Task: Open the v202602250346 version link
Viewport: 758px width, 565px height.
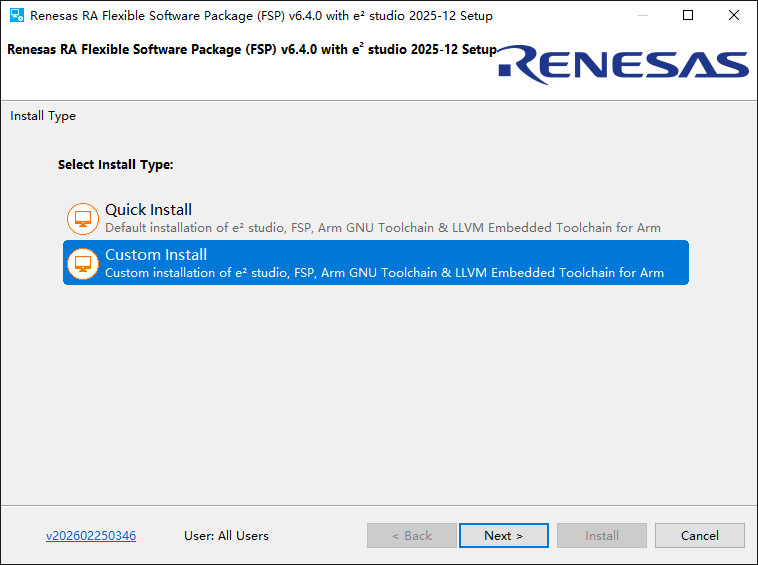Action: click(x=91, y=536)
